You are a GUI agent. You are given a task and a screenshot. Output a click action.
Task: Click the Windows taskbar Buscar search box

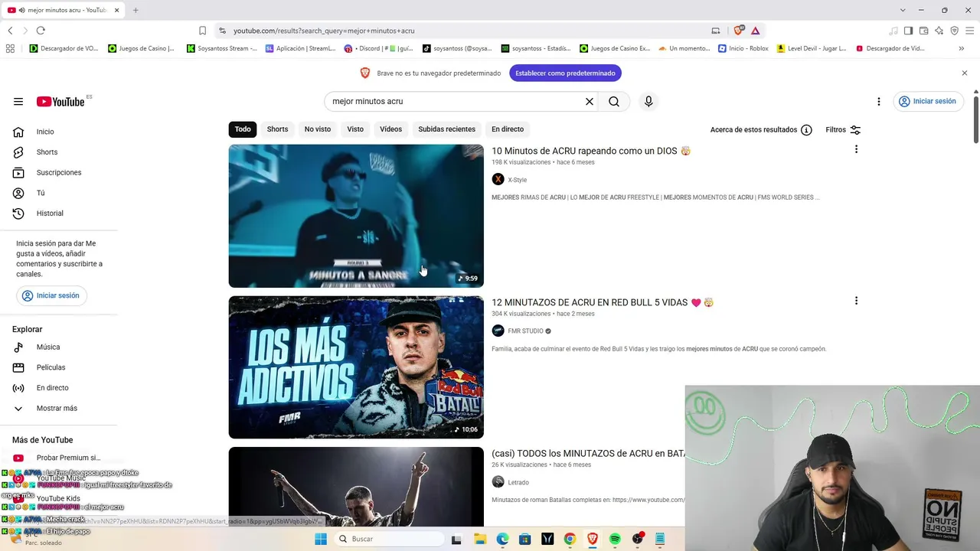390,539
